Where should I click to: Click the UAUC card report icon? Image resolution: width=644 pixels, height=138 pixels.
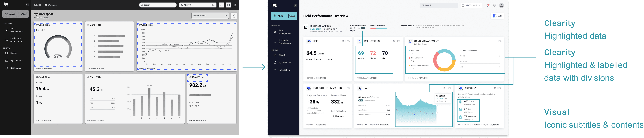[x=444, y=88]
